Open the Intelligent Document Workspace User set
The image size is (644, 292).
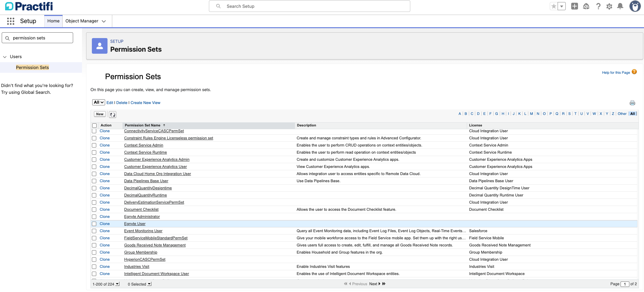156,274
